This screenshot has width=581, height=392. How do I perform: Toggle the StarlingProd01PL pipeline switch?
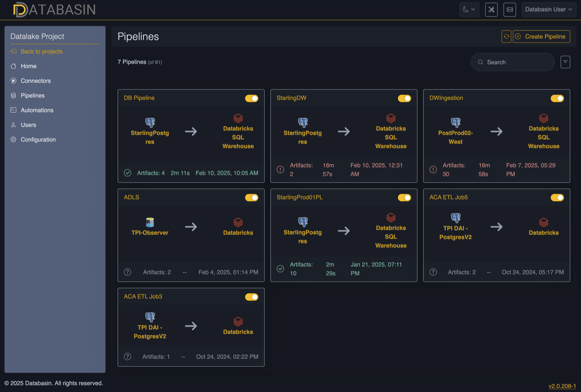pos(405,198)
